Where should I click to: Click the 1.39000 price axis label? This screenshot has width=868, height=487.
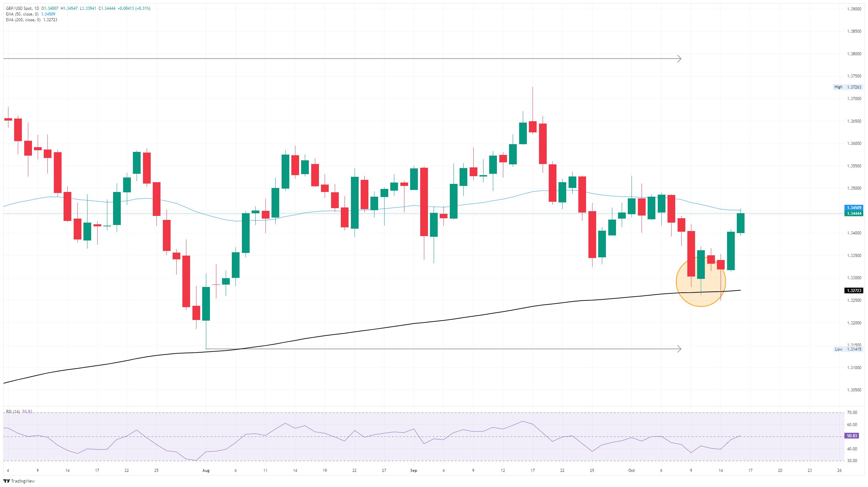pos(854,9)
